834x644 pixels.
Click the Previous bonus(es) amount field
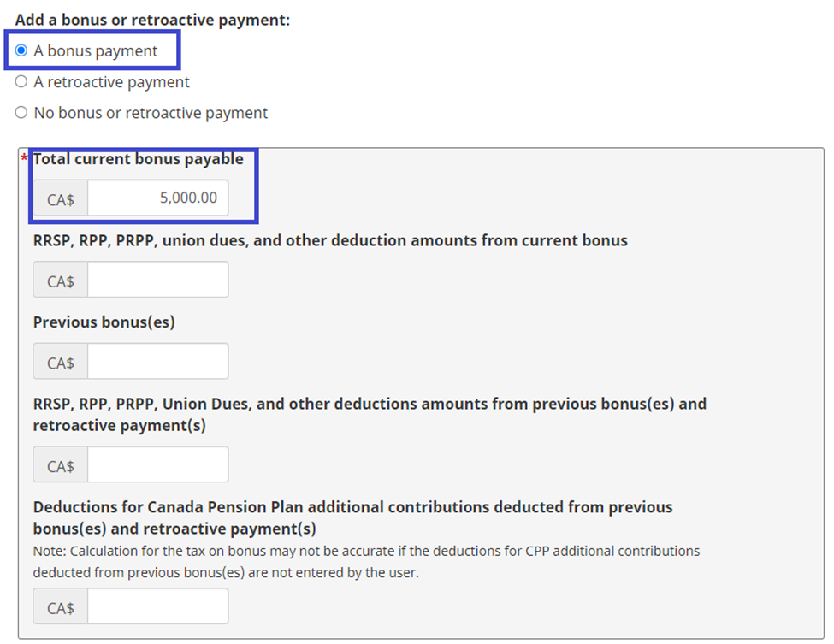click(157, 362)
